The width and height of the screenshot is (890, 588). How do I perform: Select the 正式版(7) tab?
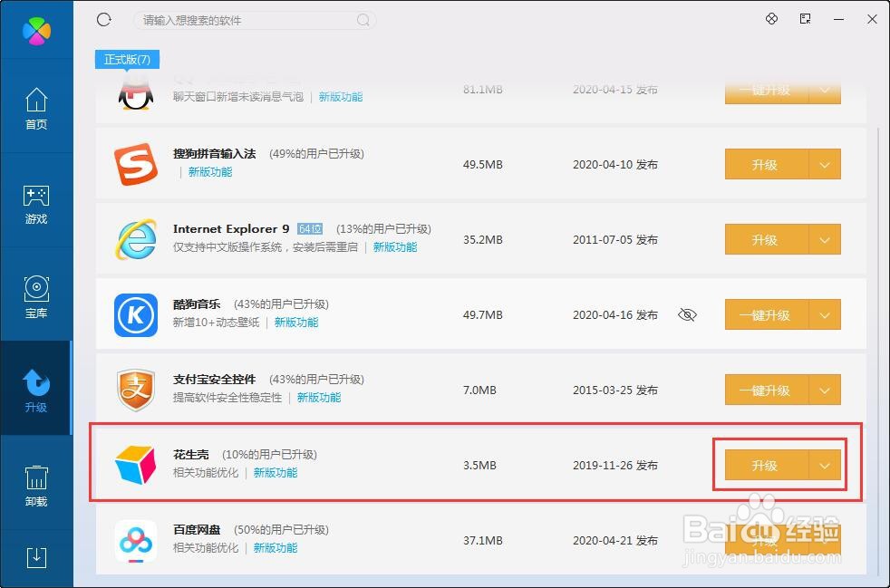127,59
